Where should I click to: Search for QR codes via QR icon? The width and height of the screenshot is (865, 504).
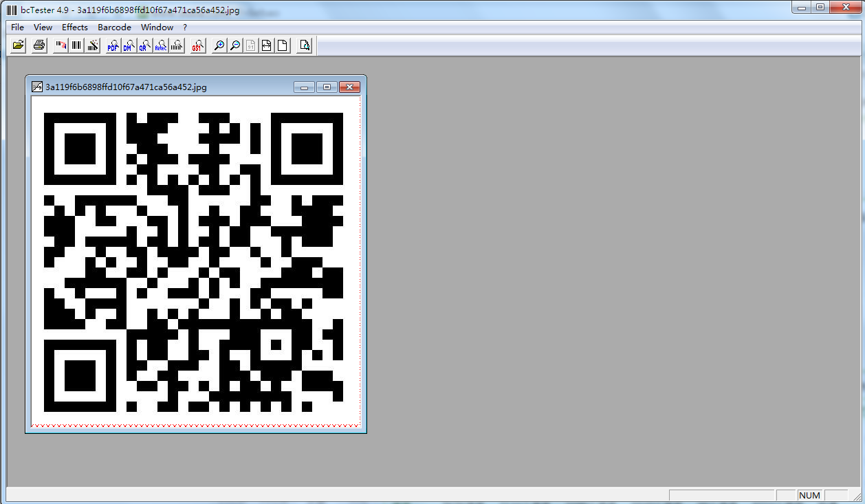tap(144, 45)
